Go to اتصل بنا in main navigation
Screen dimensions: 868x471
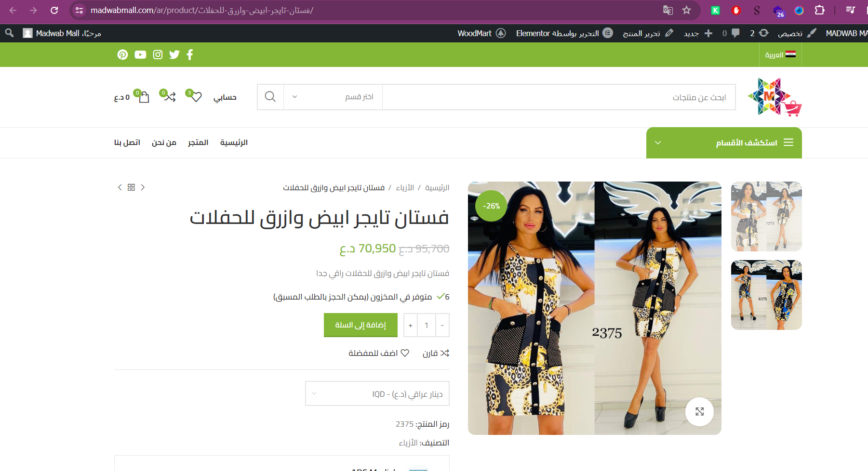coord(127,143)
